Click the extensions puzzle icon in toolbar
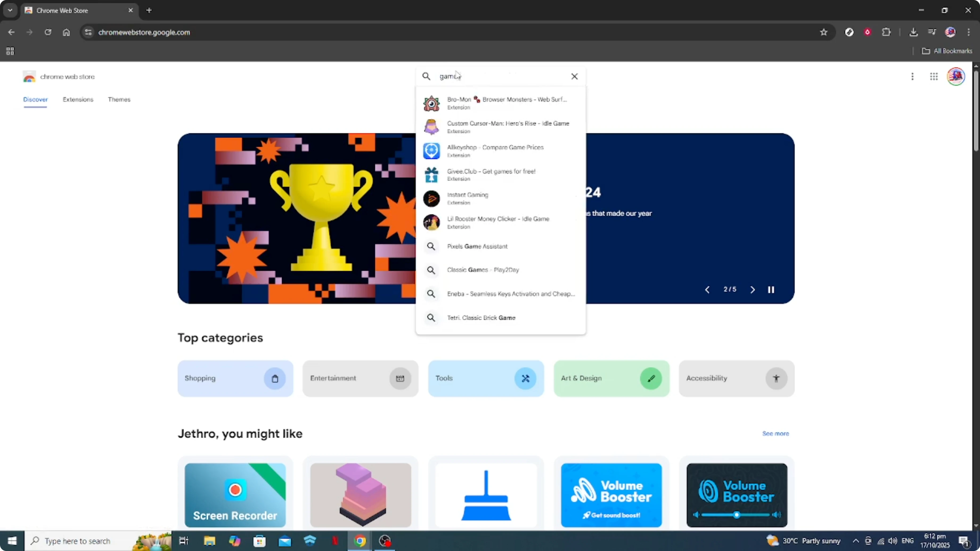 pyautogui.click(x=887, y=32)
